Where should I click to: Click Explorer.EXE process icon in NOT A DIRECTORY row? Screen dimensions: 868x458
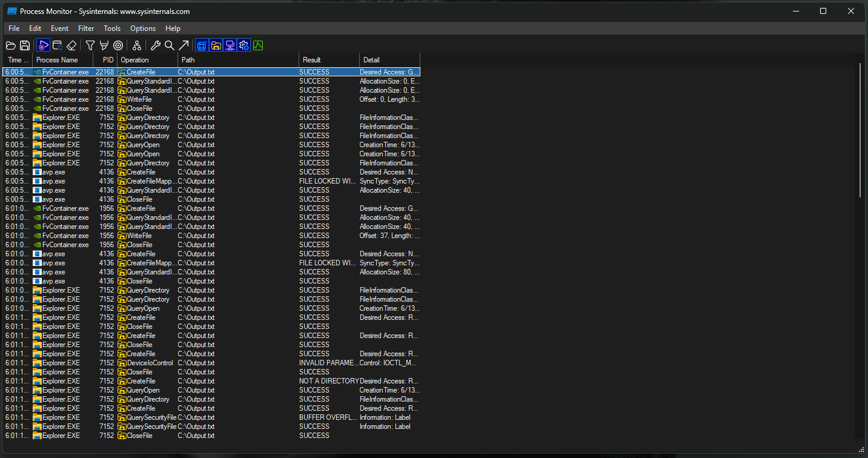click(x=38, y=381)
